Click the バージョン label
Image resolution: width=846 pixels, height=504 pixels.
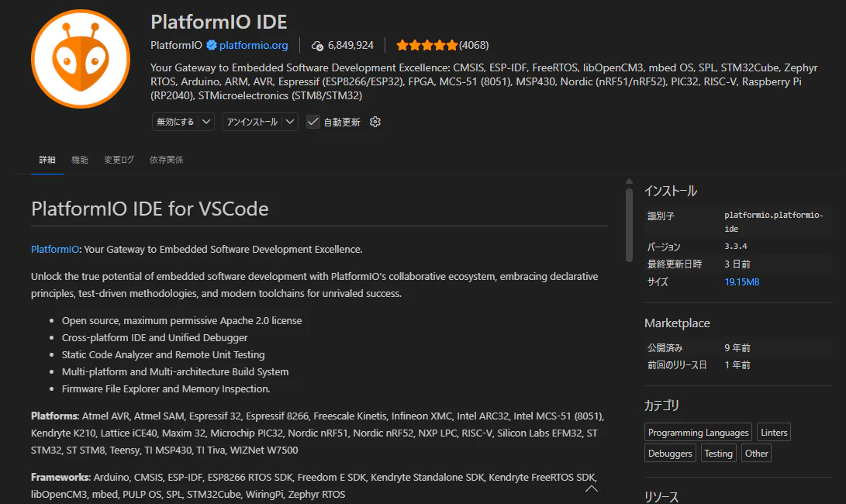(x=665, y=247)
